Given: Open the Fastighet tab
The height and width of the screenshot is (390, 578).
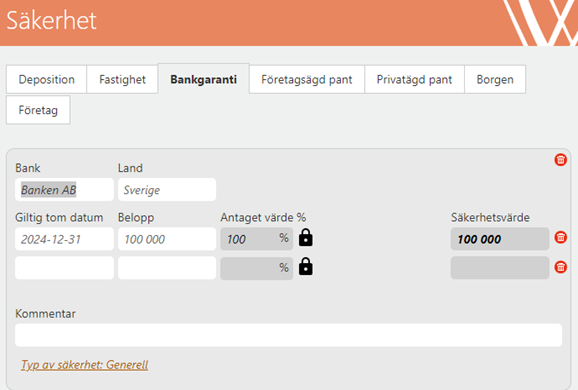Looking at the screenshot, I should coord(122,79).
